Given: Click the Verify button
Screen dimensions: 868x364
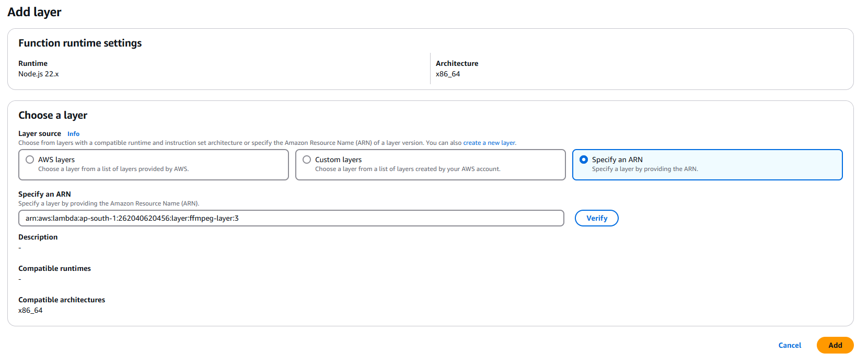Looking at the screenshot, I should 597,218.
